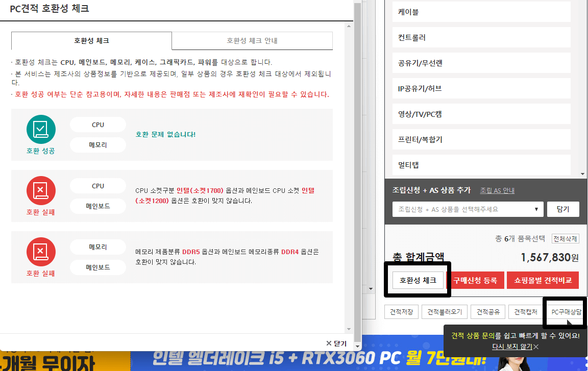Click the 인텔 엘더레이크 i5 + RTX3060 banner
588x371 pixels.
(x=318, y=359)
